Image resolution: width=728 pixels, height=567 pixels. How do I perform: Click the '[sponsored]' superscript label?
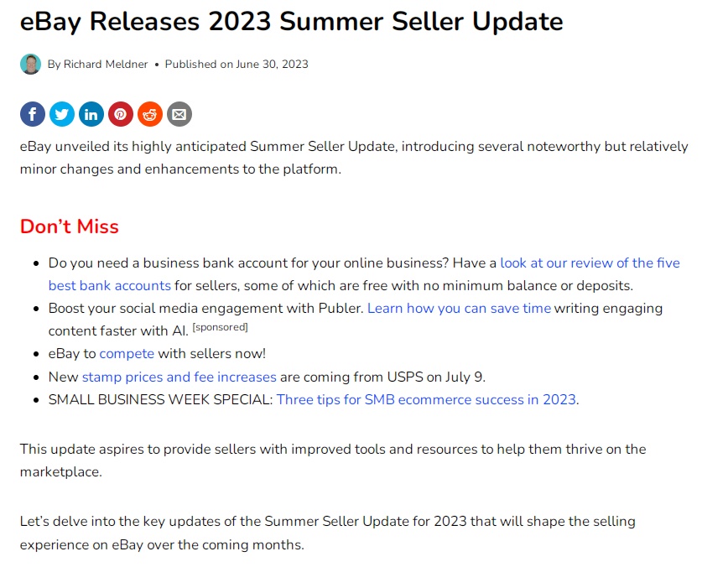point(220,327)
